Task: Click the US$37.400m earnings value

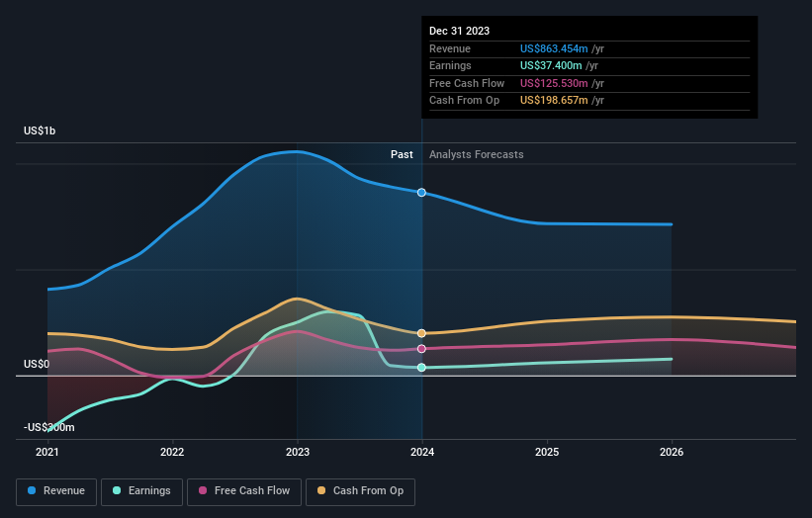Action: tap(551, 65)
